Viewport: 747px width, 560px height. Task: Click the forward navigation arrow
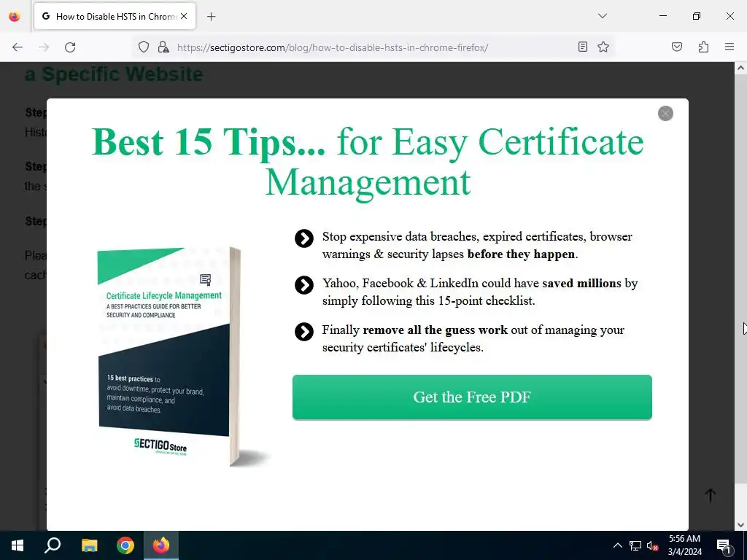click(x=44, y=47)
